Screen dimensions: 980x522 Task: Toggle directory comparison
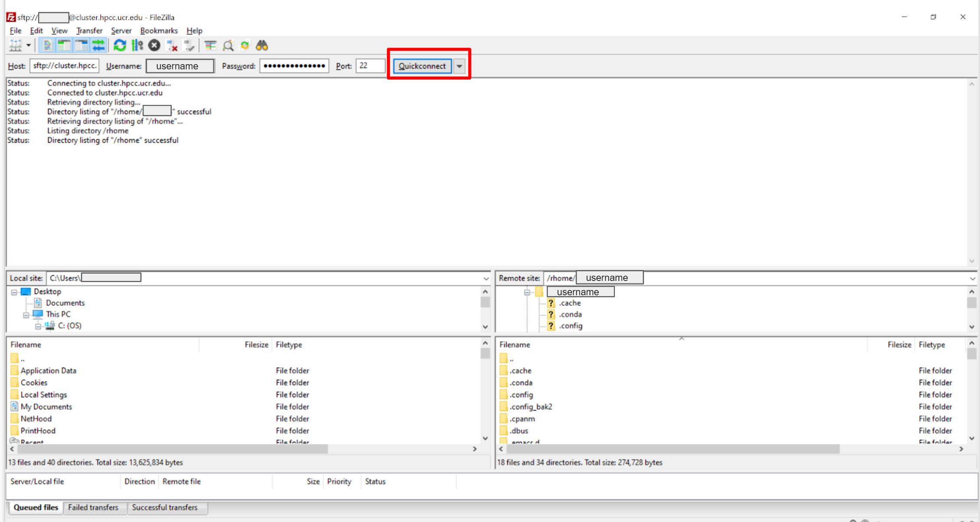[228, 45]
